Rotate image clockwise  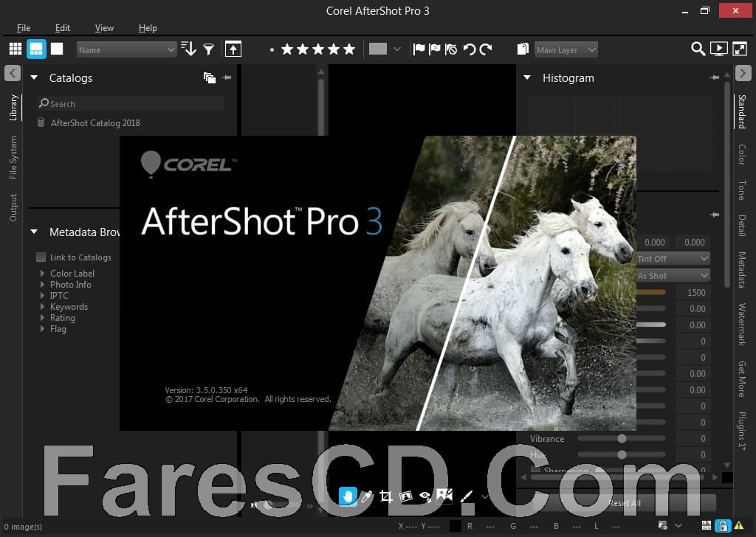[x=486, y=49]
